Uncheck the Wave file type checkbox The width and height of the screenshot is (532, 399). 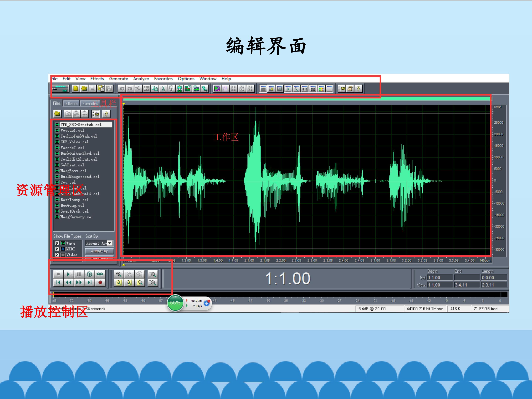[x=57, y=243]
